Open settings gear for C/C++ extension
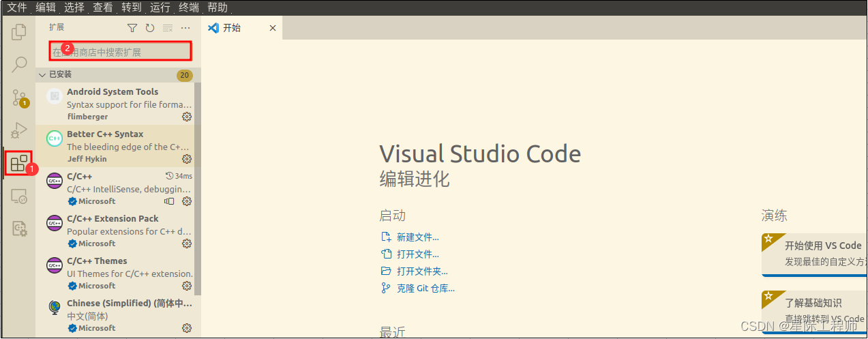 (x=187, y=201)
